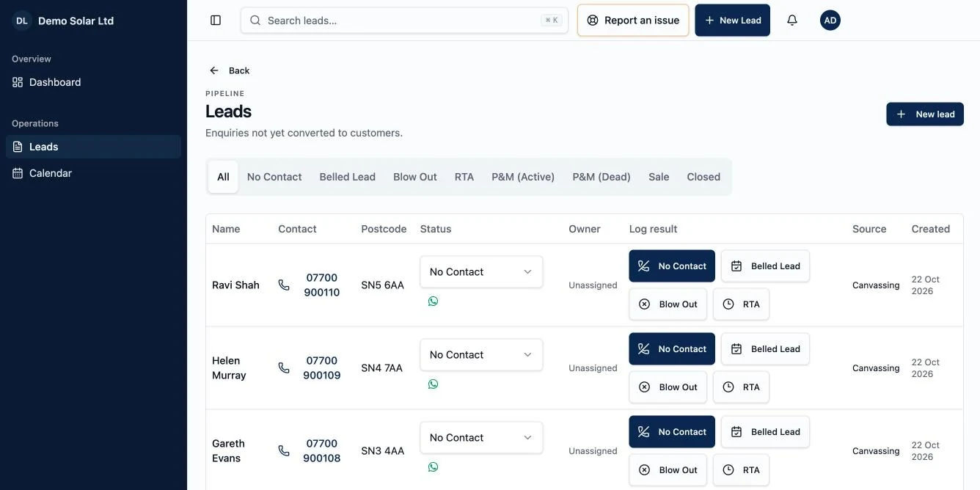Click phone number 07700 900108
Image resolution: width=980 pixels, height=490 pixels.
[x=322, y=450]
